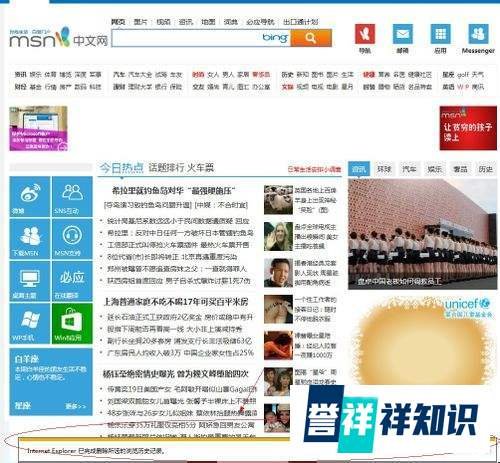Viewport: 500px width, 463px height.
Task: Click the 更多>> link in horoscope card
Action: [75, 406]
